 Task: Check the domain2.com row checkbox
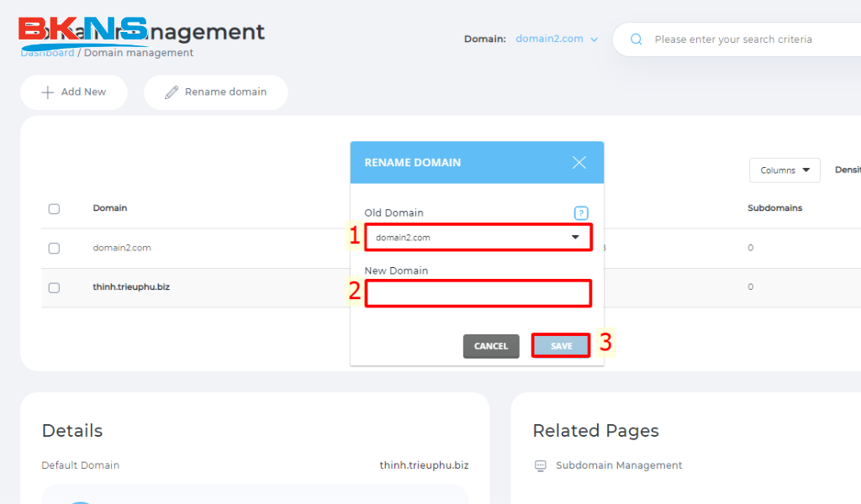point(54,249)
